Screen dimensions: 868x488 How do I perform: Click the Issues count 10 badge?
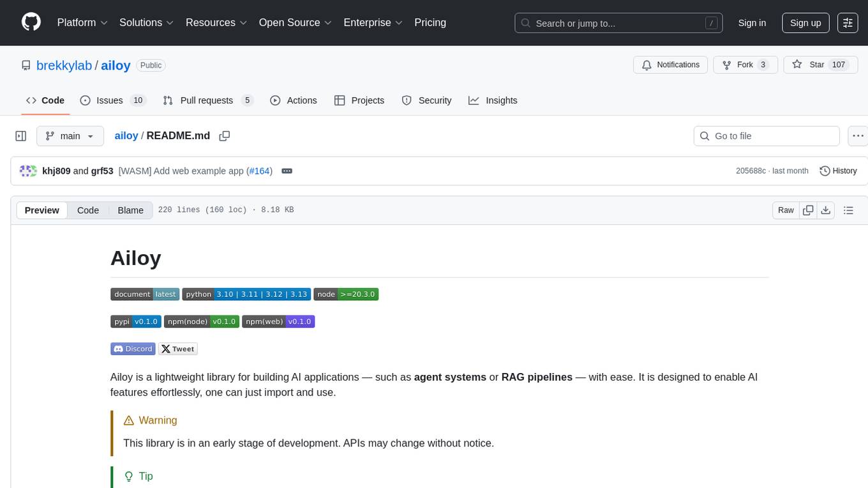138,100
